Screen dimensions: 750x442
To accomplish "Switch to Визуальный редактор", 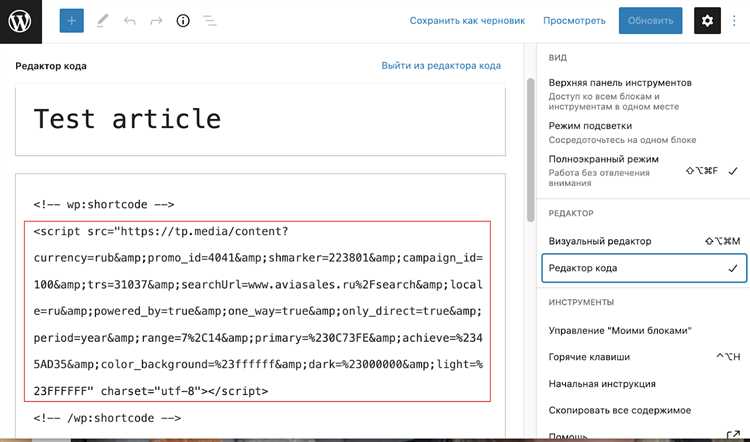I will pos(643,241).
